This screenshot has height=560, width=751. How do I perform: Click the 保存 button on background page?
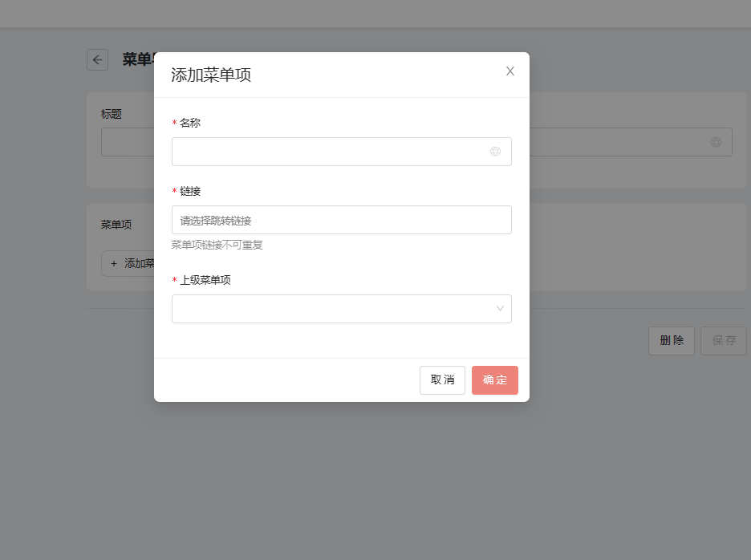(723, 341)
